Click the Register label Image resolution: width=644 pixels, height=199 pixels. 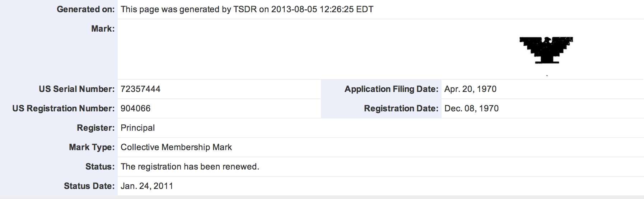(x=96, y=128)
